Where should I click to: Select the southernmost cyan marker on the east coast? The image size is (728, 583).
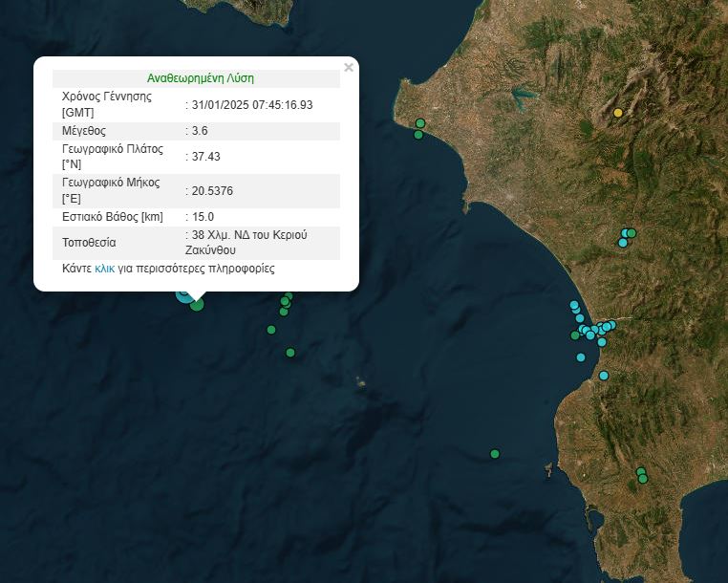[x=604, y=376]
